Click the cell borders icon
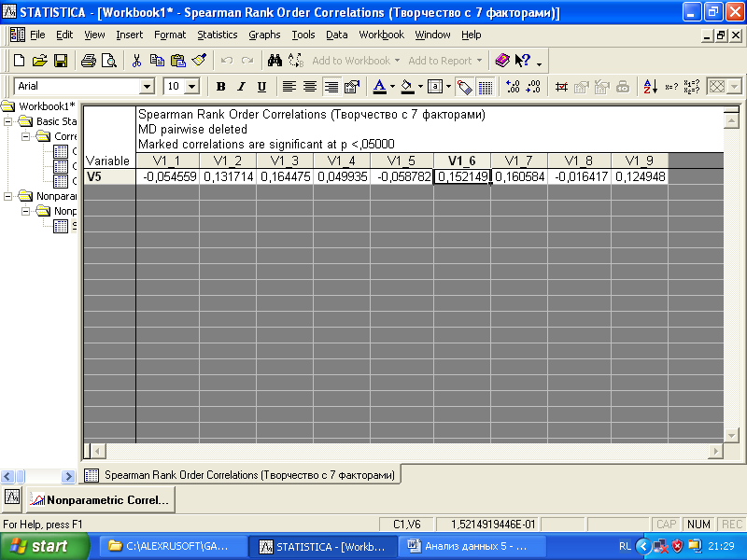 435,87
